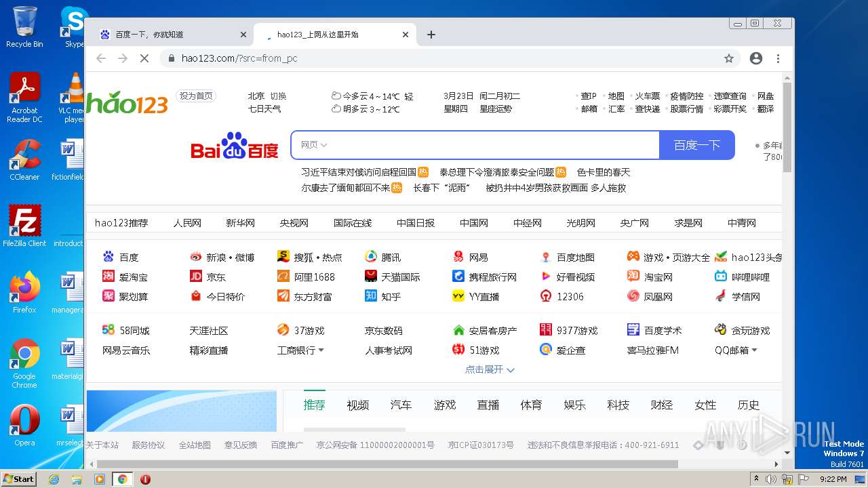Open the Zhihu 知 icon
Screen dimensions: 868x488
coord(371,296)
